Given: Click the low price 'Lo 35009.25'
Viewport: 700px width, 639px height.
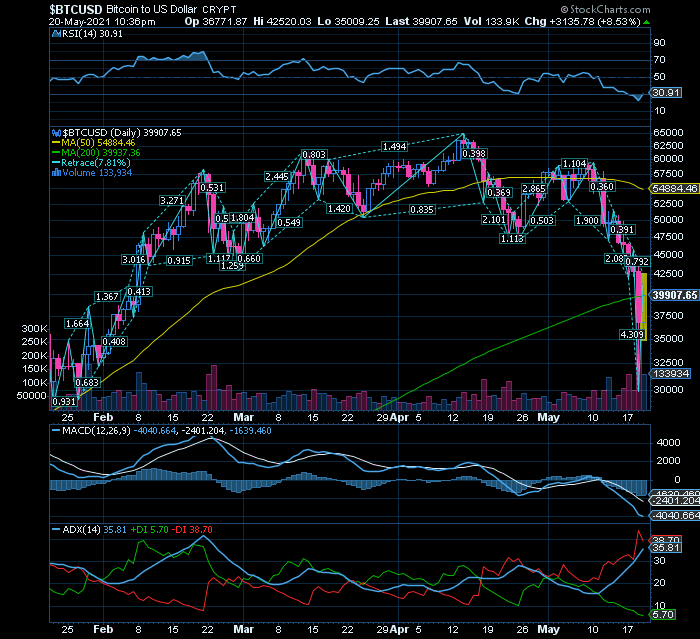Looking at the screenshot, I should click(347, 21).
